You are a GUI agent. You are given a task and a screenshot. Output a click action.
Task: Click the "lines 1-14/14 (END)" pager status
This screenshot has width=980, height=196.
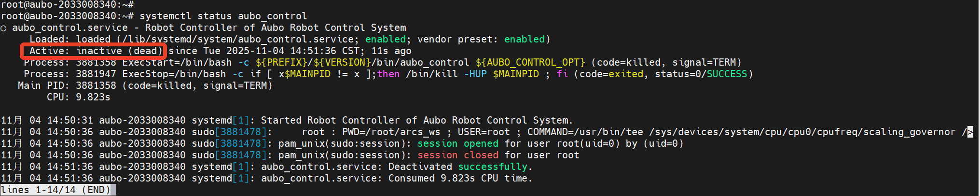tap(55, 190)
